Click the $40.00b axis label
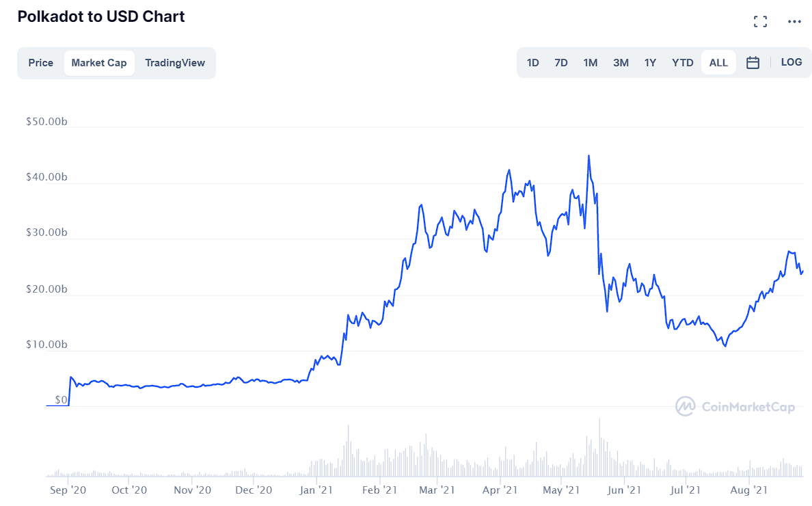 (46, 177)
